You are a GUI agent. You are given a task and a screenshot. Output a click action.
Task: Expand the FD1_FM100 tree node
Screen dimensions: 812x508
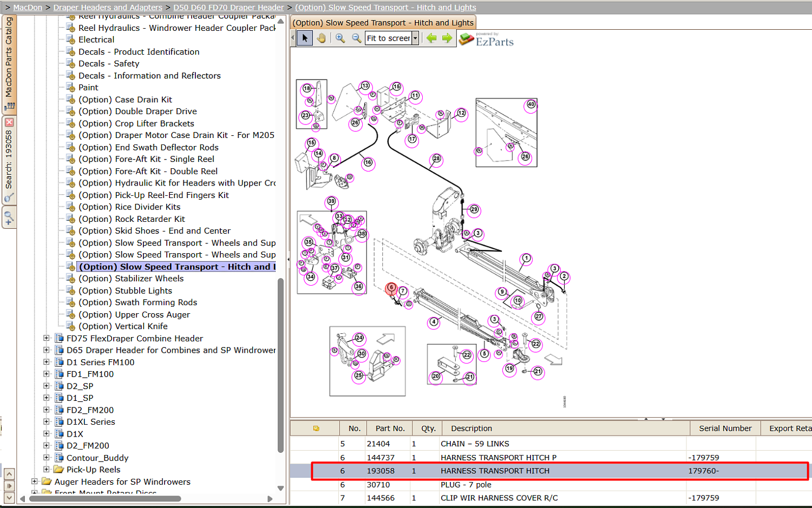click(47, 374)
